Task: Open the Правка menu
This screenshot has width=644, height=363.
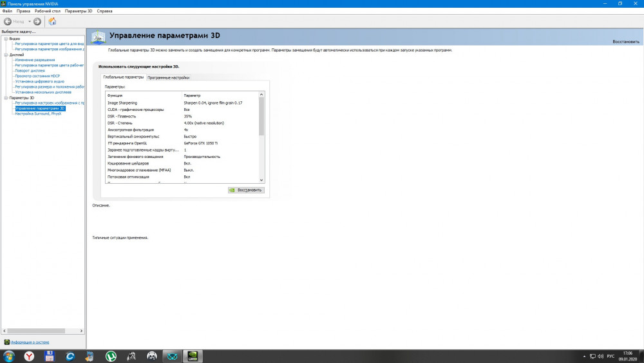Action: click(x=23, y=11)
